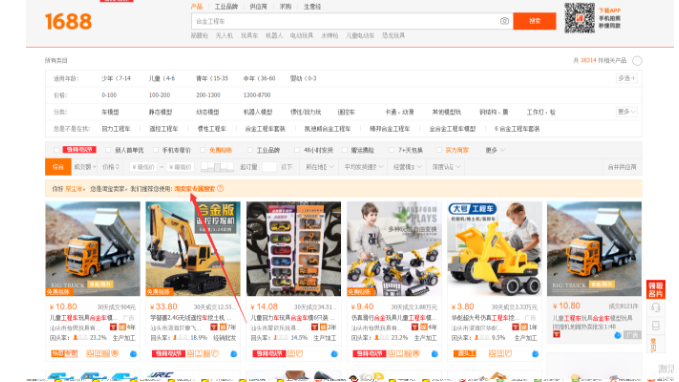Click the 合并供应商 button
This screenshot has height=382, width=679.
pos(622,167)
